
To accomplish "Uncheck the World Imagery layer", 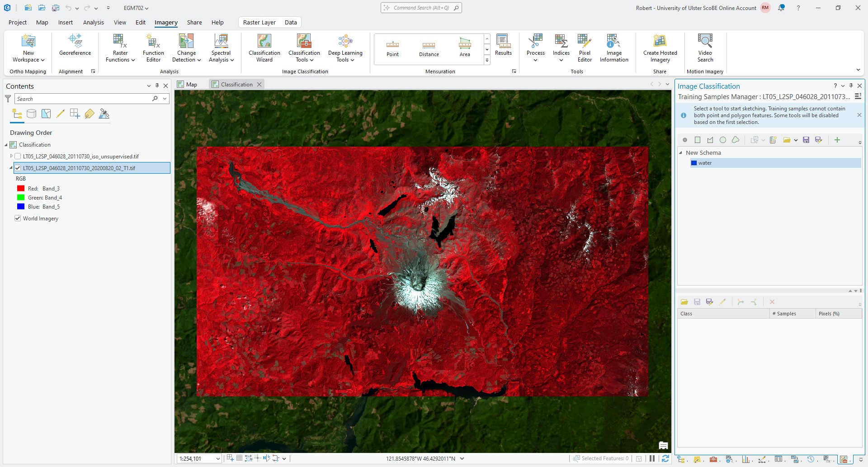I will coord(18,218).
